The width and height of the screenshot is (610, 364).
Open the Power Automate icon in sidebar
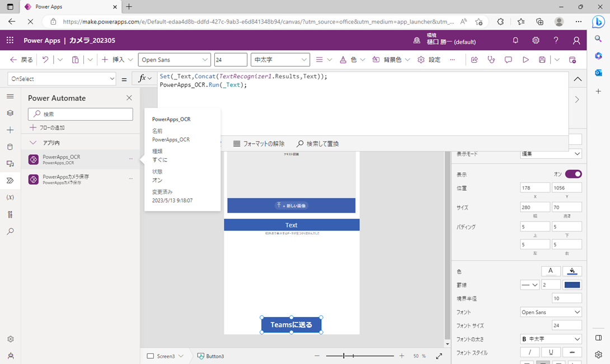(x=10, y=181)
